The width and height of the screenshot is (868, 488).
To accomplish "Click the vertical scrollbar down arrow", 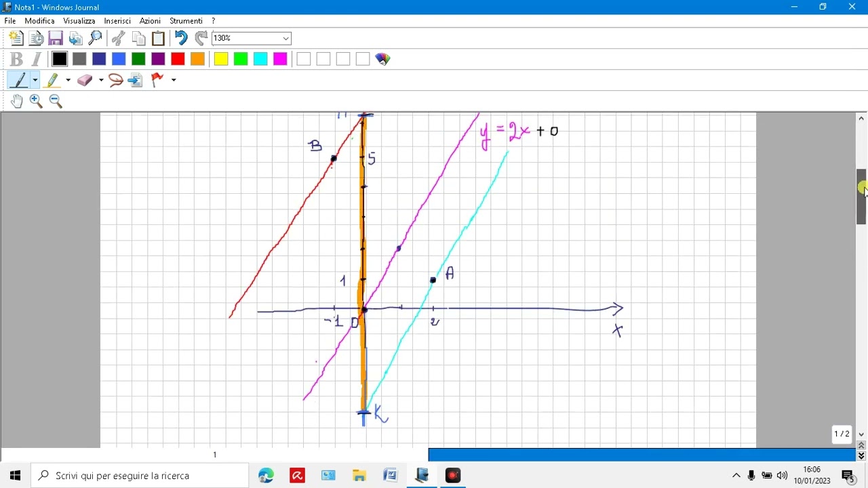I will click(861, 434).
